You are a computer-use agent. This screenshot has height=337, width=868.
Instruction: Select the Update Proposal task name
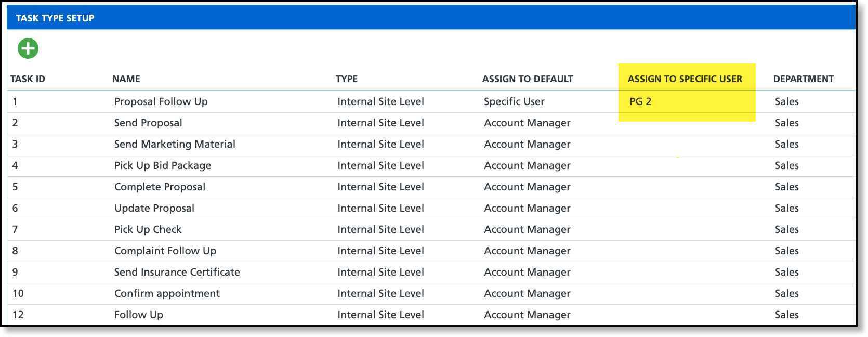(x=154, y=208)
